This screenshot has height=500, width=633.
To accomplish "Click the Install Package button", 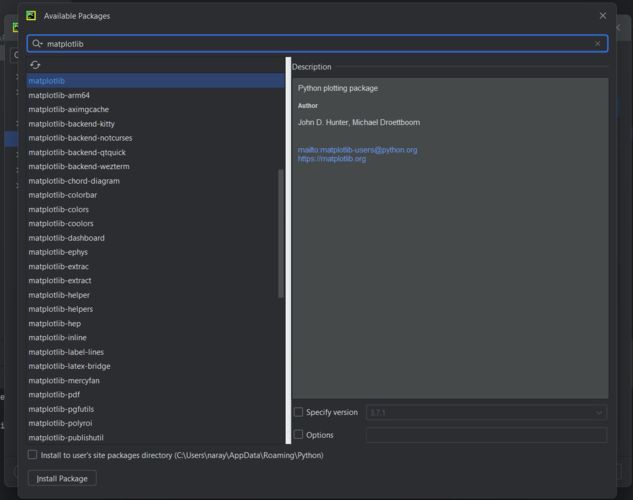I will pos(62,478).
